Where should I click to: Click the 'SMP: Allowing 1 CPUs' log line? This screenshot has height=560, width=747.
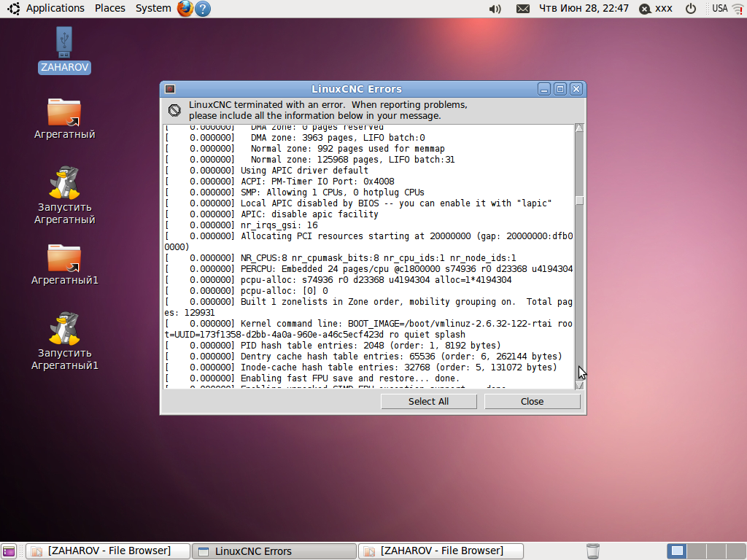tap(295, 192)
